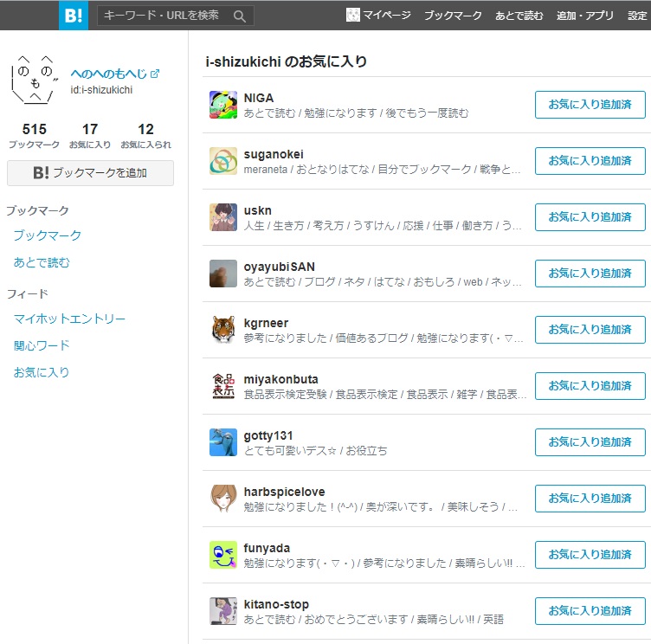The height and width of the screenshot is (644, 651).
Task: Toggle お気に入り追加済 for kgrneer
Action: [590, 330]
